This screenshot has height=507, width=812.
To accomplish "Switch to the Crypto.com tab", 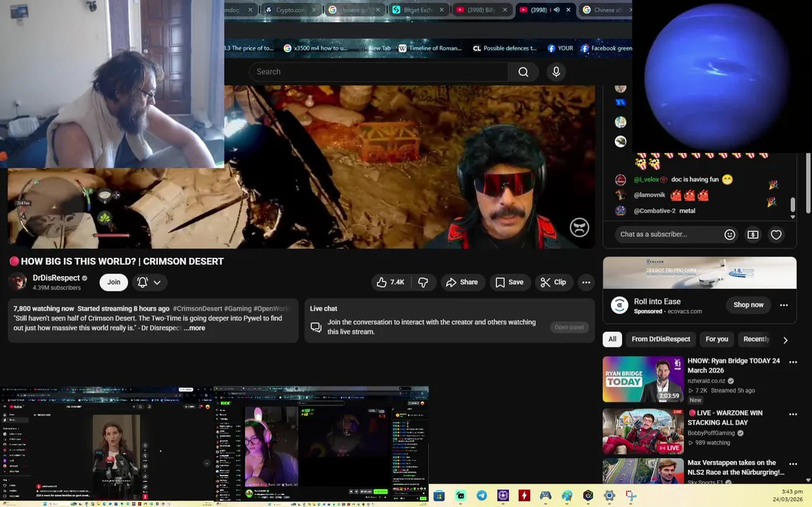I will tap(290, 10).
